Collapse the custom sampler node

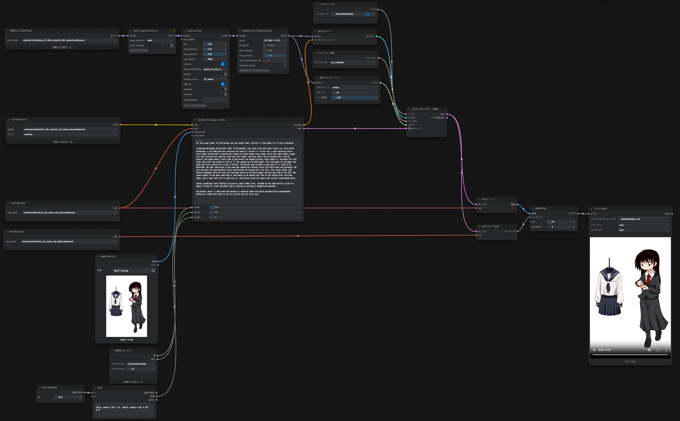click(409, 109)
